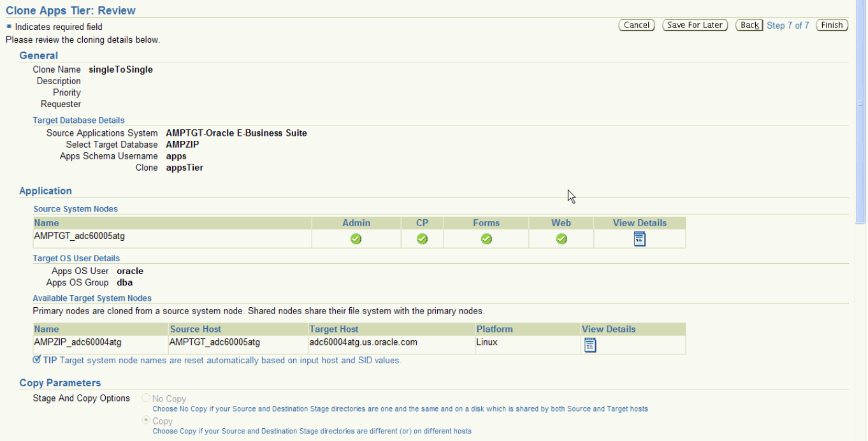This screenshot has height=441, width=868.
Task: Click the green check under Web column
Action: [x=561, y=239]
